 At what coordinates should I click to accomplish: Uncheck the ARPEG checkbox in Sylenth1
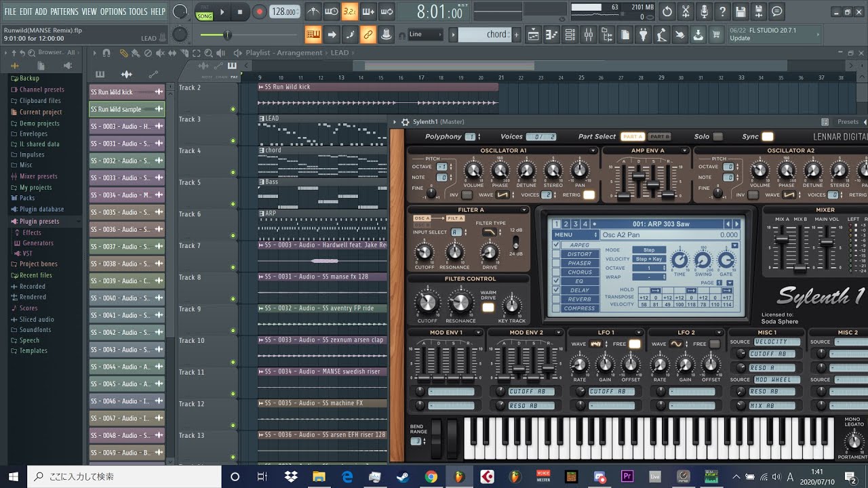point(557,245)
